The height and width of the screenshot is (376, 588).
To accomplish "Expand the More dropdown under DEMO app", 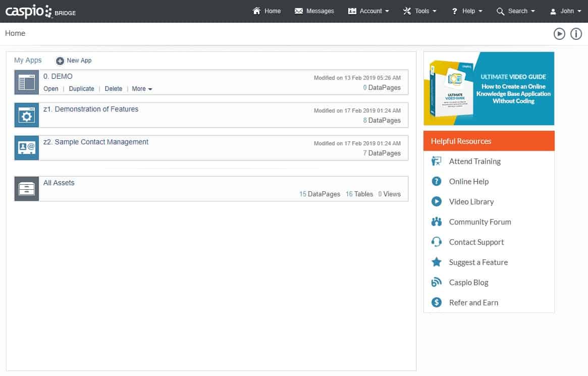I will 142,89.
